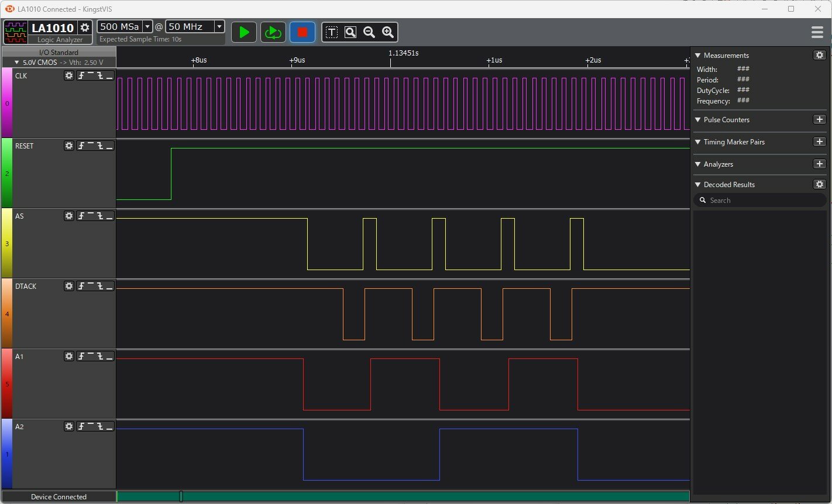
Task: Open the hamburger main menu
Action: [x=817, y=32]
